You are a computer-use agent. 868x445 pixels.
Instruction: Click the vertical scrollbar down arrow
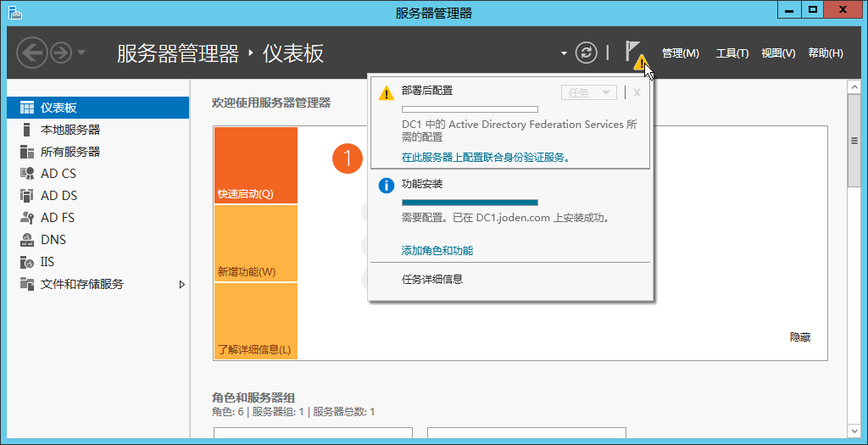tap(854, 431)
